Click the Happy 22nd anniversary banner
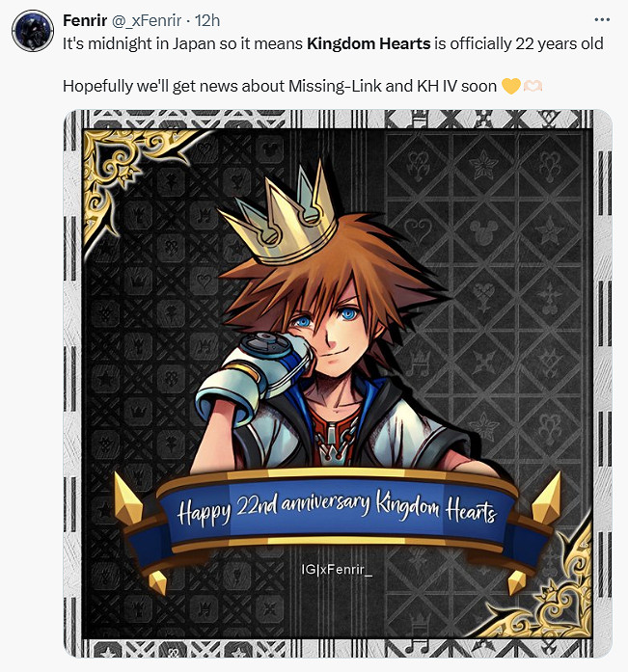 coord(337,511)
